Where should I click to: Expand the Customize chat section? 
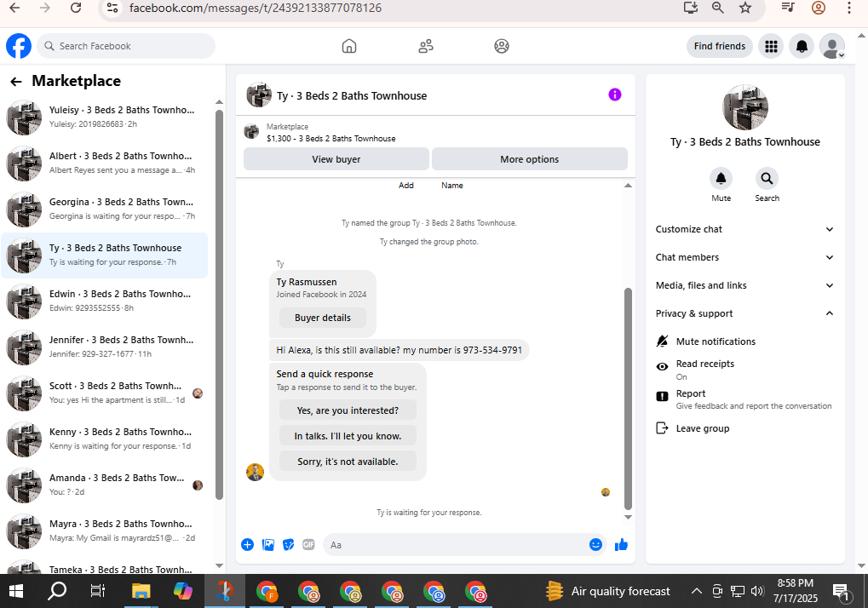tap(745, 229)
